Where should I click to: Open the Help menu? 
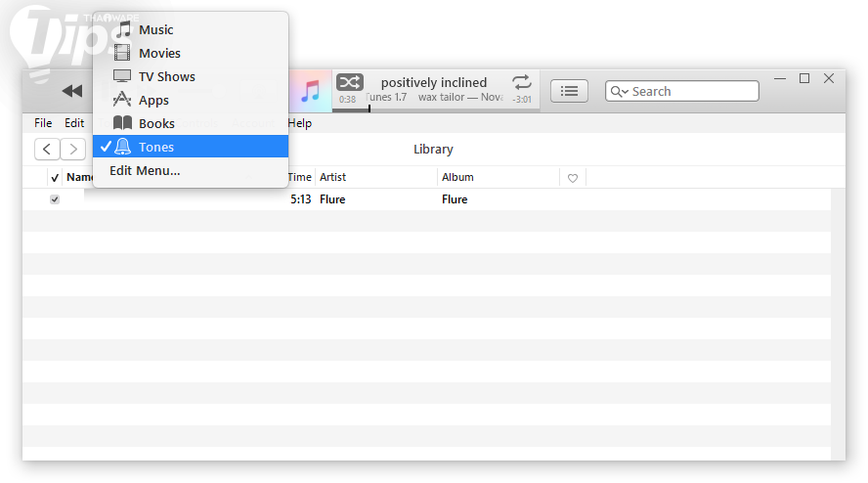tap(300, 123)
